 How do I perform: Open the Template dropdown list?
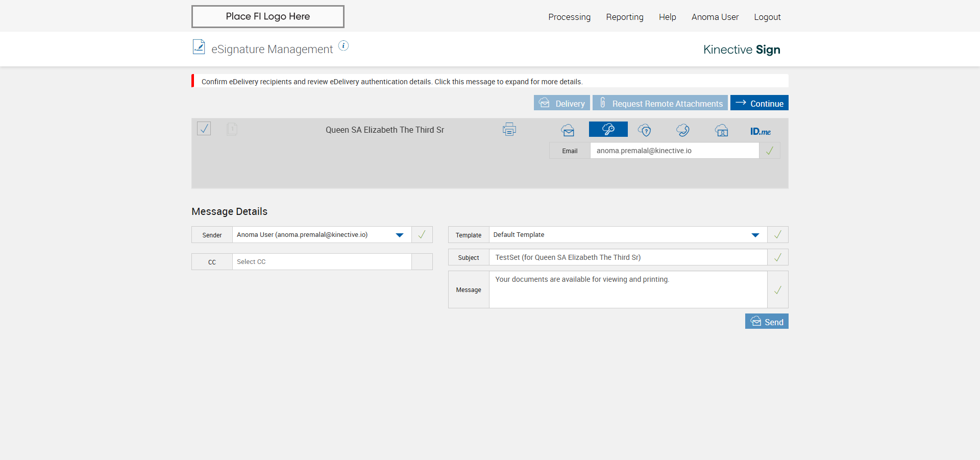pos(755,235)
